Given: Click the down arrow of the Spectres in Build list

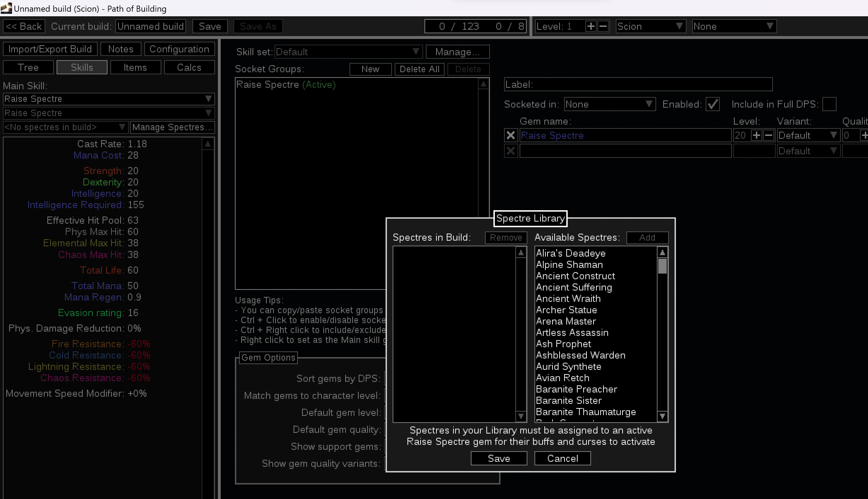Looking at the screenshot, I should point(521,416).
